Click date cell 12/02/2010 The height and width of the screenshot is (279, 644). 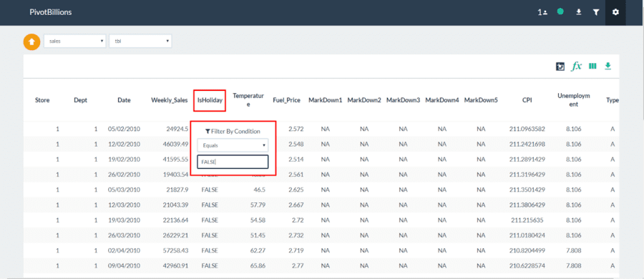125,145
